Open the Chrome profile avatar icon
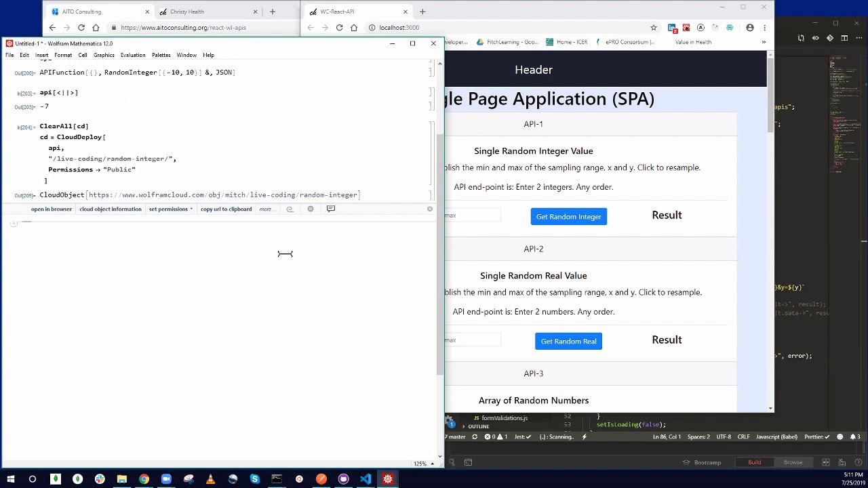The image size is (868, 488). click(x=749, y=28)
